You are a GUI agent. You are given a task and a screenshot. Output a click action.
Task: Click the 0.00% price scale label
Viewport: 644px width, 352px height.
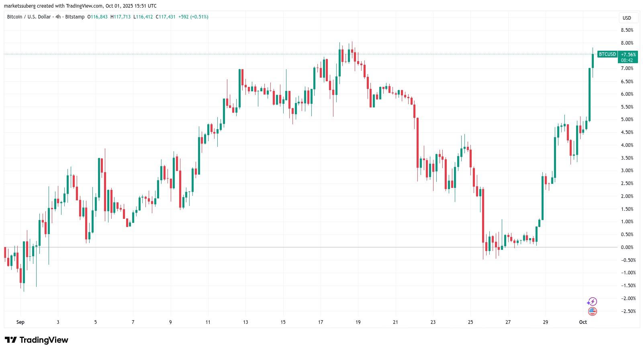tap(627, 247)
